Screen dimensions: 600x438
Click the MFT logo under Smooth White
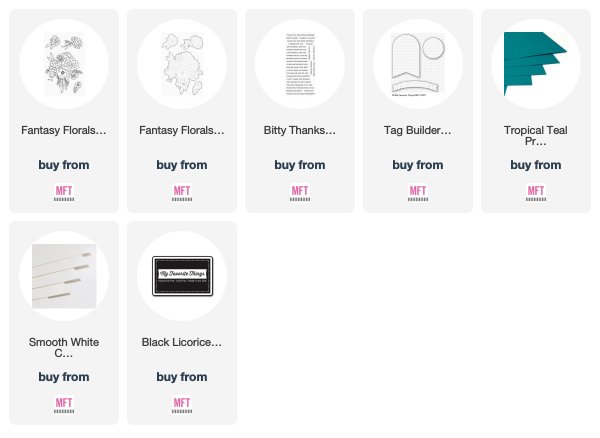pos(64,405)
